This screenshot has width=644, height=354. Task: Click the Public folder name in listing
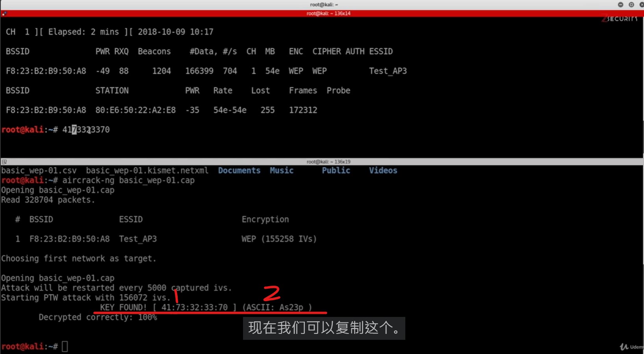[336, 170]
